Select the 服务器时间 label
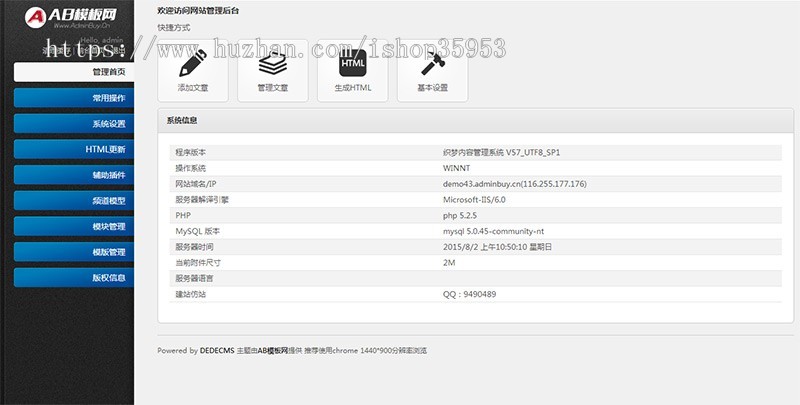 coord(194,247)
